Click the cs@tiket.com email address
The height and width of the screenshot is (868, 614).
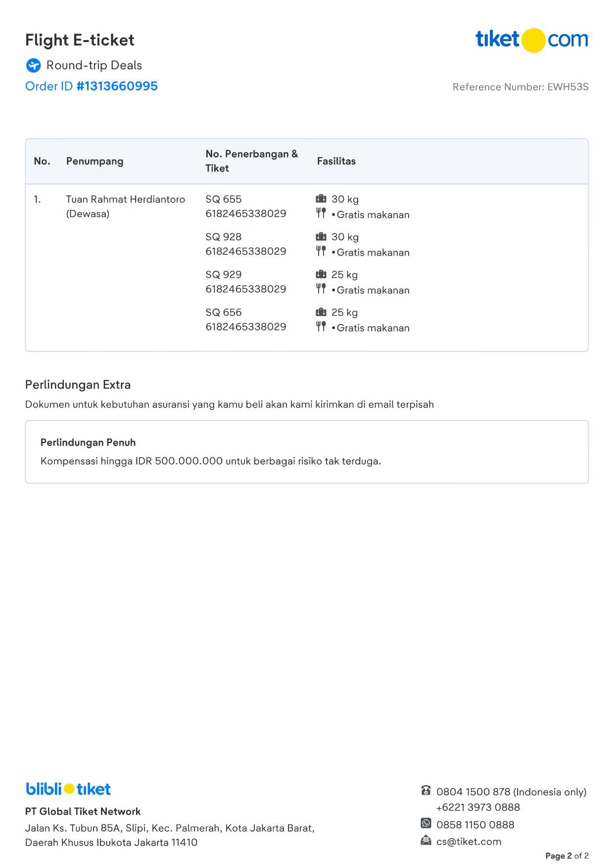(469, 841)
